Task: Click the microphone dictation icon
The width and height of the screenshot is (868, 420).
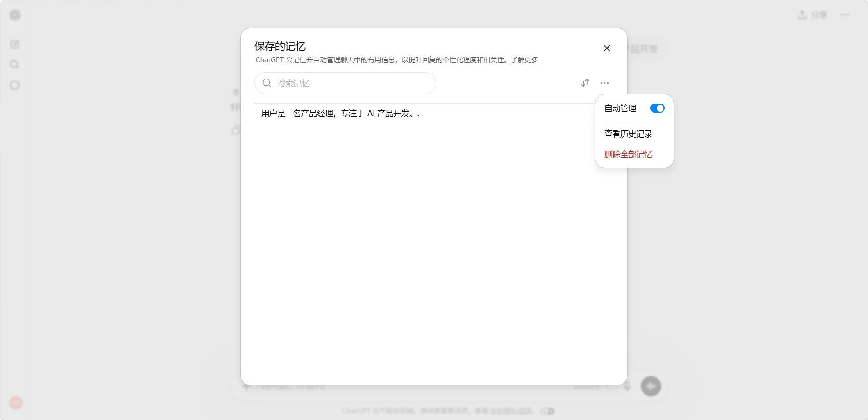Action: [627, 386]
